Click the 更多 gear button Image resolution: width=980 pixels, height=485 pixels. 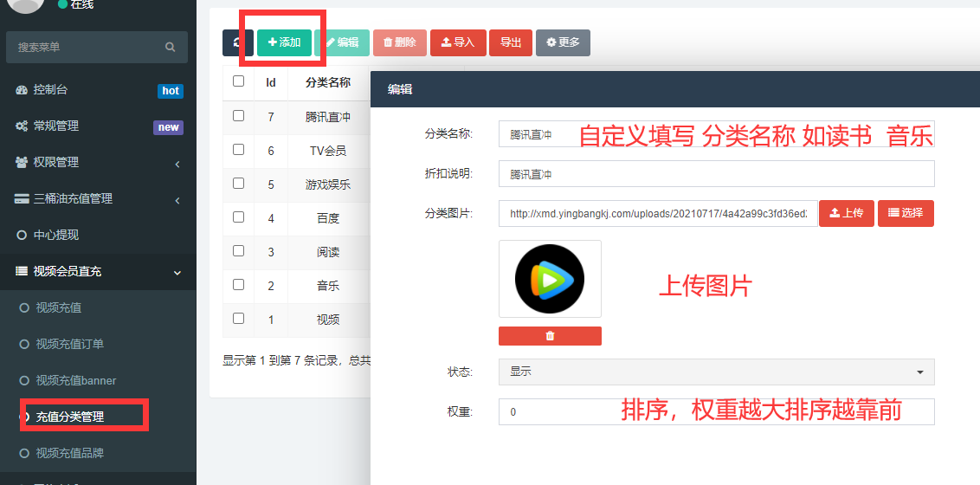tap(563, 42)
